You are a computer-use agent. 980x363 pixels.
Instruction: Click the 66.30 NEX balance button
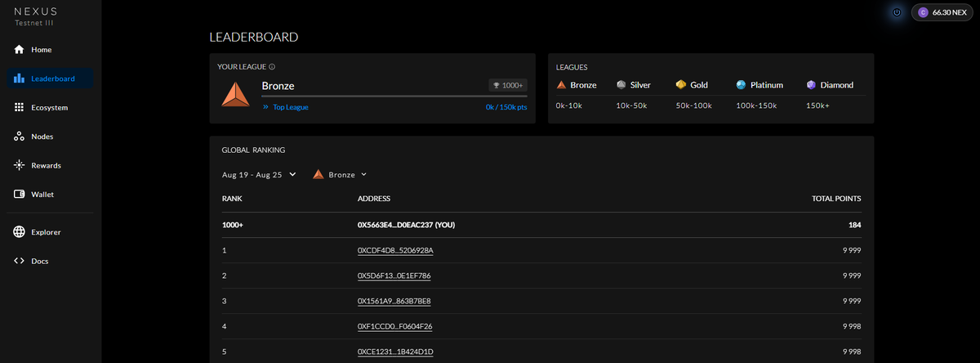point(942,12)
